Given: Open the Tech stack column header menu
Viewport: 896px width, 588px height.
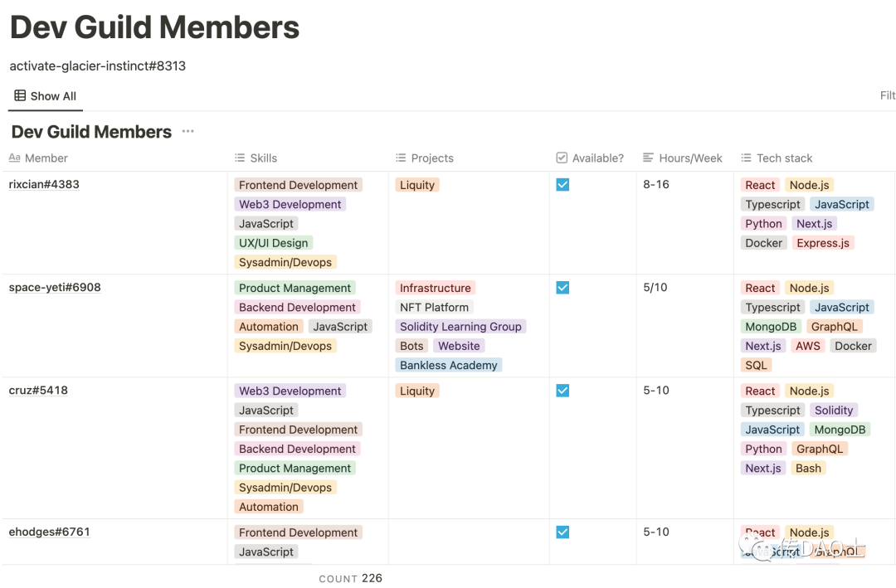Looking at the screenshot, I should pyautogui.click(x=784, y=158).
